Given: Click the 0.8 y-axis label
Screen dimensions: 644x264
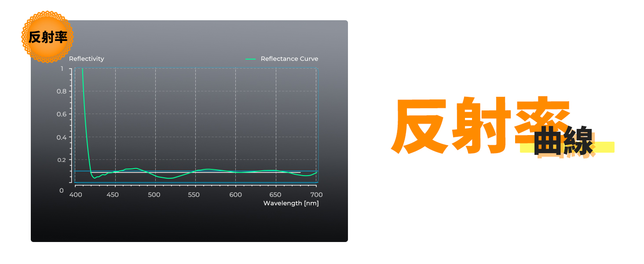Looking at the screenshot, I should (61, 92).
